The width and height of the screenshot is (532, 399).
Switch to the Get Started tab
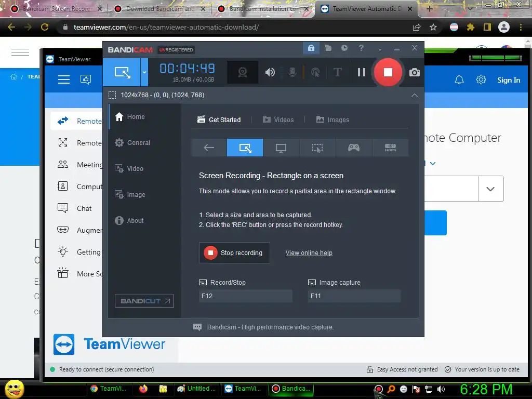coord(219,120)
